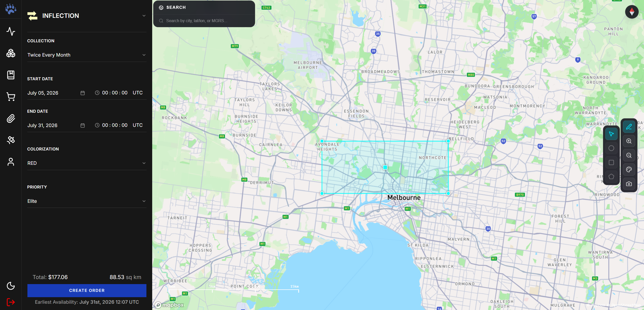Click the top-right corner handle near Bellfield
The width and height of the screenshot is (644, 310).
click(448, 141)
